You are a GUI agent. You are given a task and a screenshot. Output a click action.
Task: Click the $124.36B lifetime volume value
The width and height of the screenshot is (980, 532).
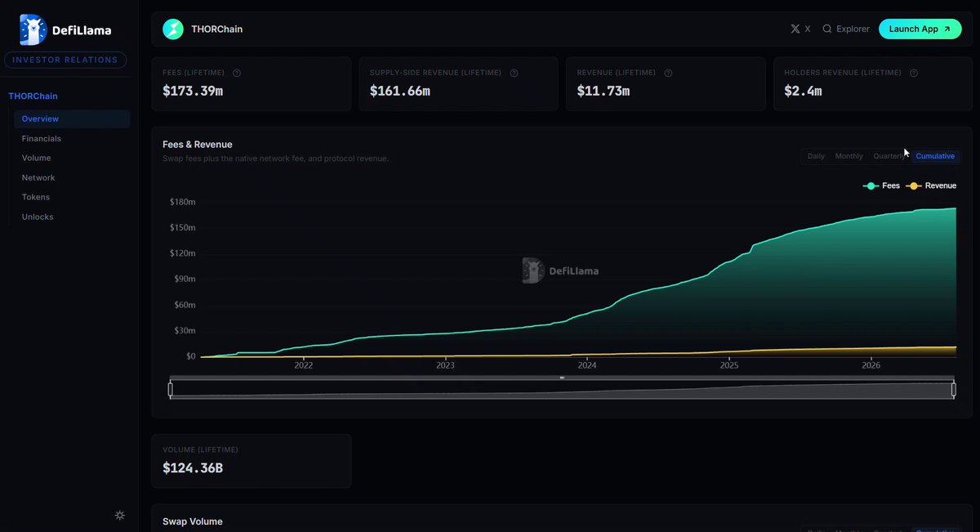coord(194,468)
